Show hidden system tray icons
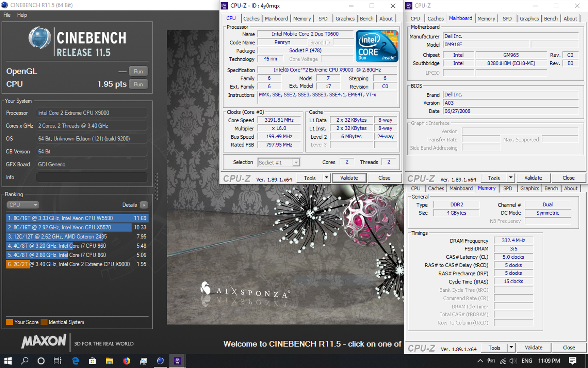The width and height of the screenshot is (588, 368). [x=480, y=361]
